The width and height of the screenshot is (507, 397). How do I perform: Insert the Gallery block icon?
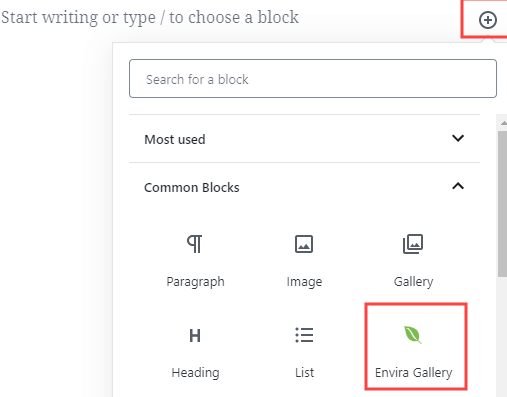click(x=413, y=244)
